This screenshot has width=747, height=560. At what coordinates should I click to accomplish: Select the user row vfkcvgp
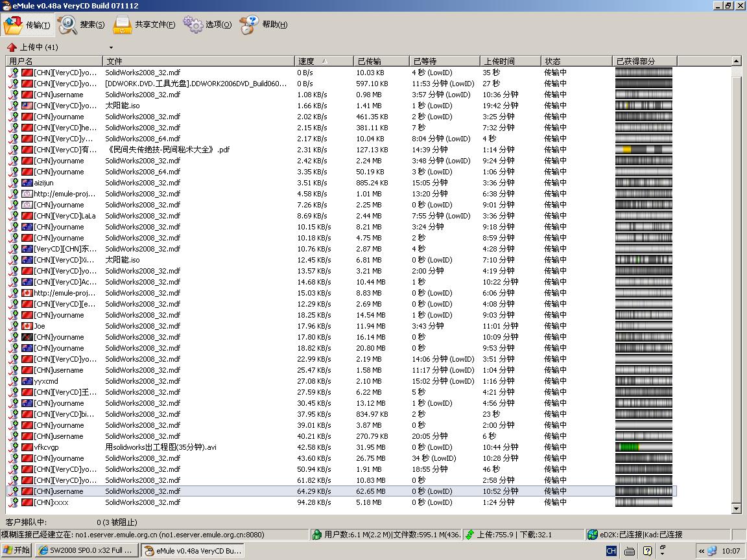tap(341, 447)
